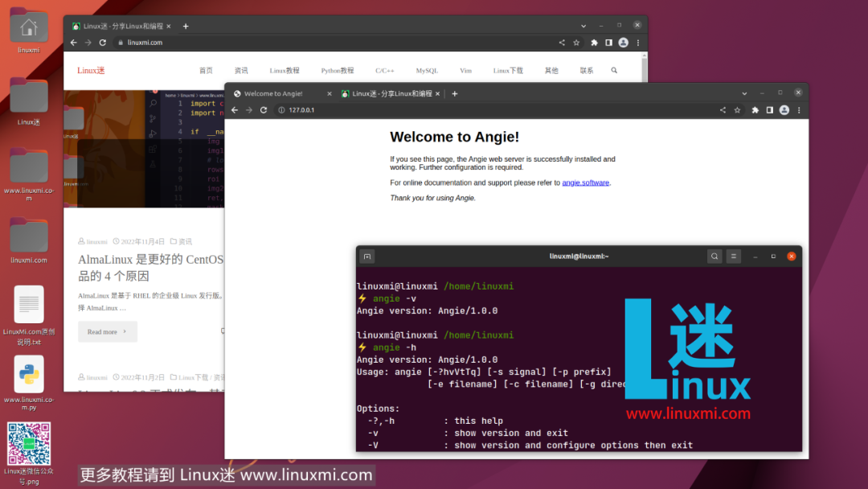Expand tab search chevron in front browser
This screenshot has height=489, width=868.
point(744,93)
